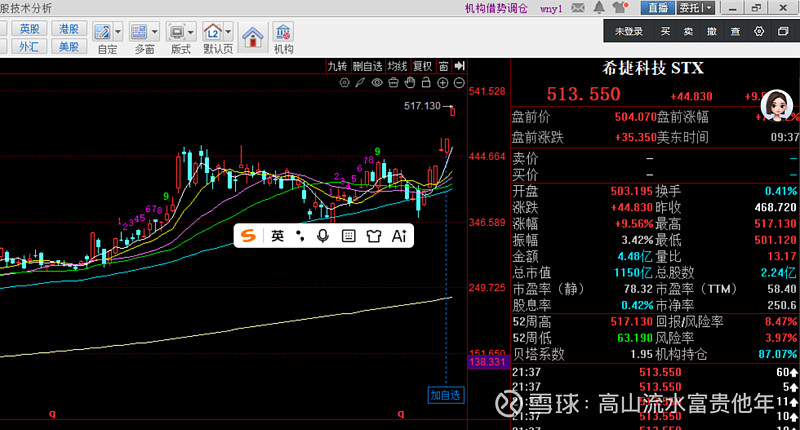The width and height of the screenshot is (800, 430).
Task: Open Sogou skin shirt icon
Action: coord(373,236)
